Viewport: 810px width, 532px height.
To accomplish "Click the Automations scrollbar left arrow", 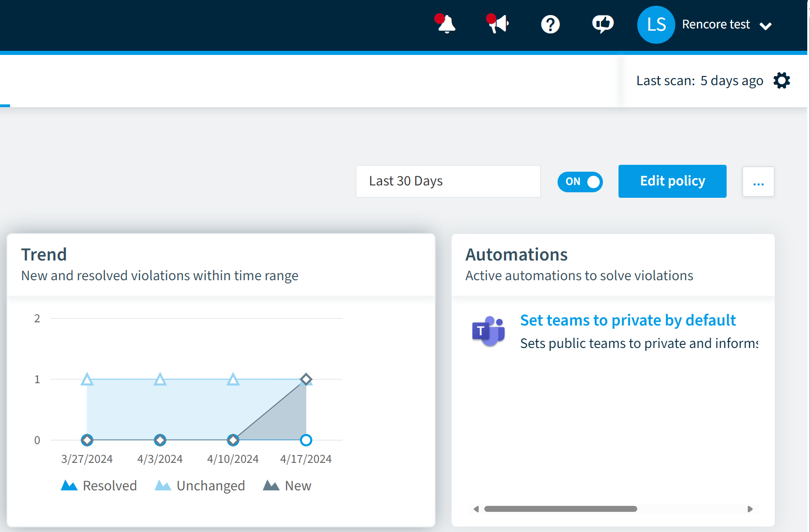I will (x=476, y=509).
